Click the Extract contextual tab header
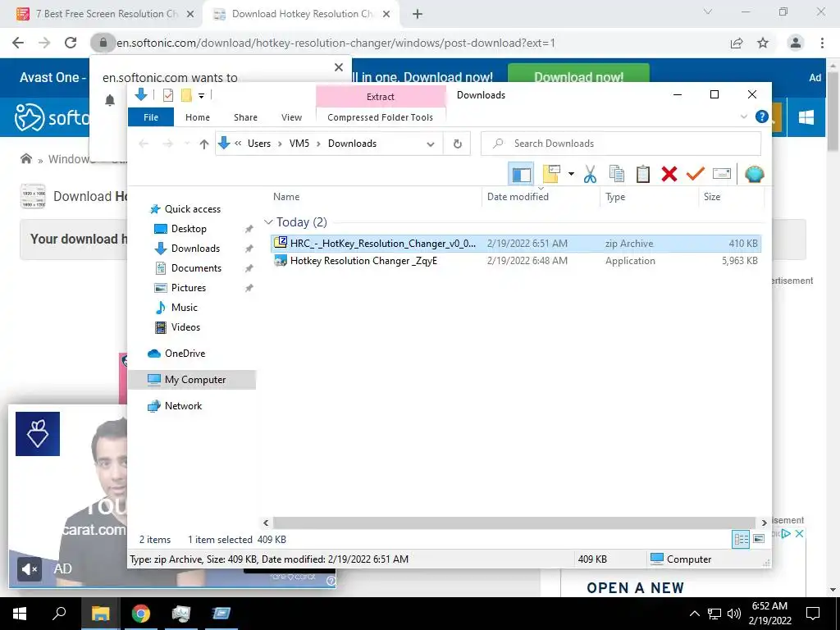Screen dimensions: 840x630 pyautogui.click(x=381, y=97)
